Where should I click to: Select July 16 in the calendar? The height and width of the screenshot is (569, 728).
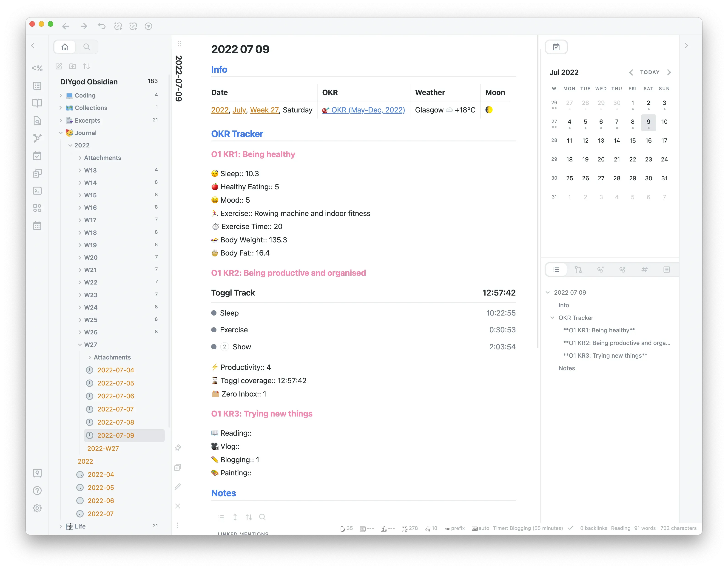pos(648,141)
